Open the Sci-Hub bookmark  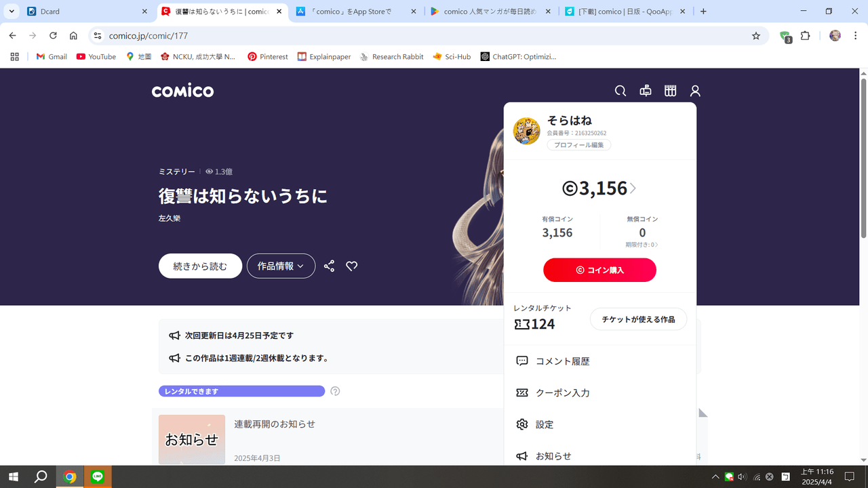(x=452, y=57)
